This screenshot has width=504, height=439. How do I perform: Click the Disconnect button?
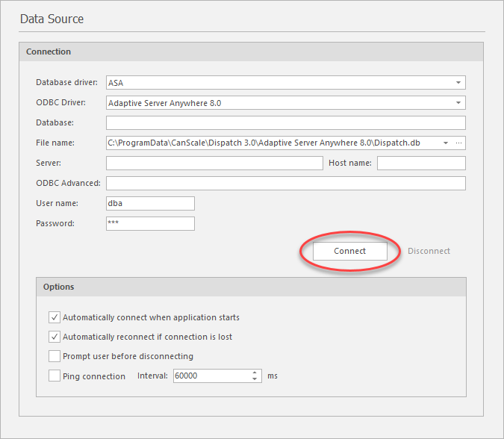[429, 252]
